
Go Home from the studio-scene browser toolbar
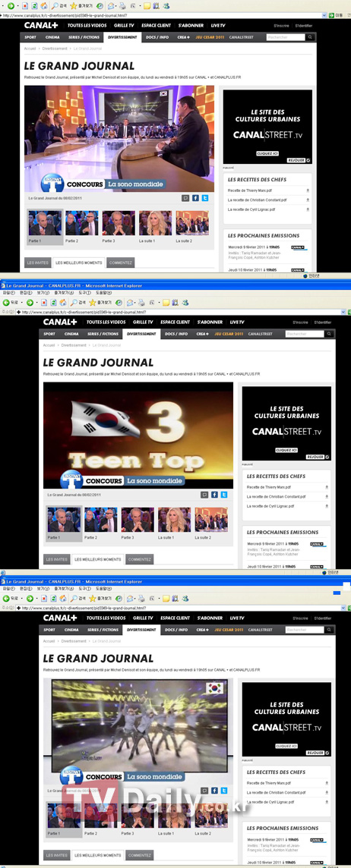click(x=43, y=5)
